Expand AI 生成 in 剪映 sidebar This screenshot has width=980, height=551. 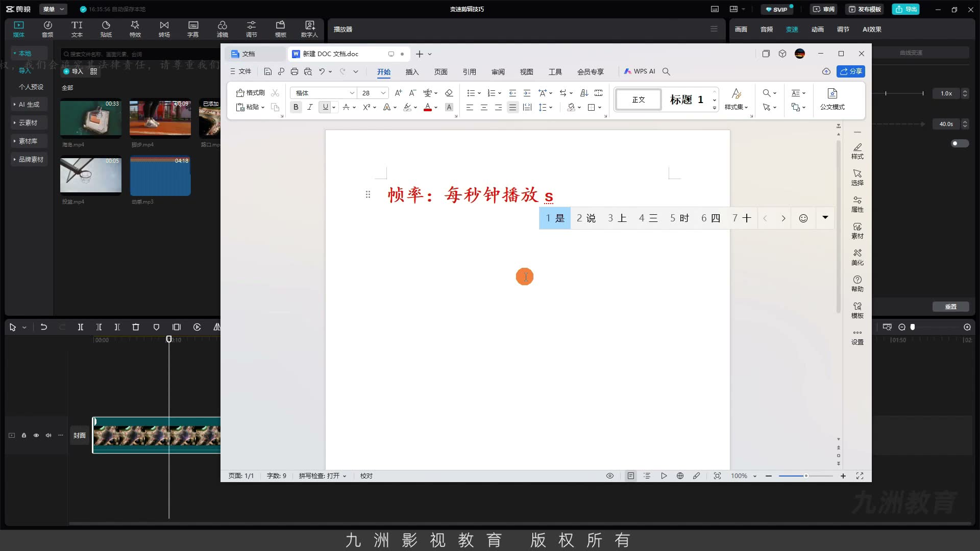(x=29, y=104)
